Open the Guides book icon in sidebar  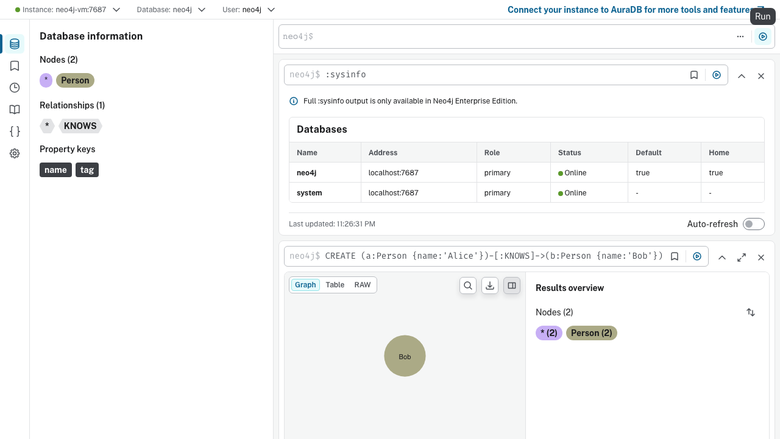pyautogui.click(x=14, y=109)
